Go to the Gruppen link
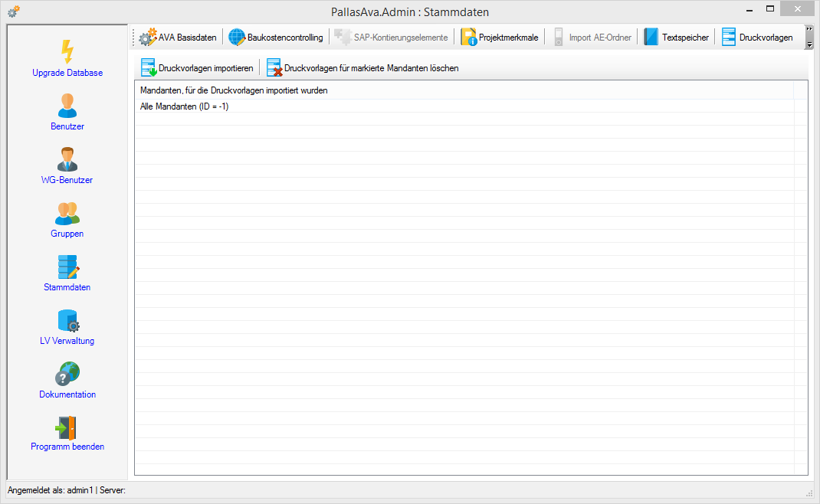The height and width of the screenshot is (504, 820). (67, 234)
